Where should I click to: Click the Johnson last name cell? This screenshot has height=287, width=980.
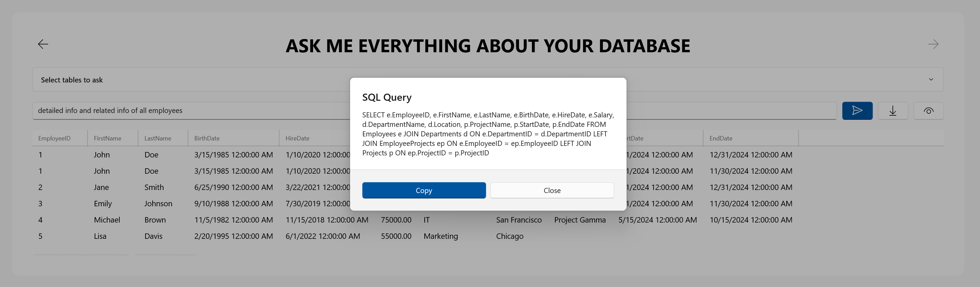[158, 204]
